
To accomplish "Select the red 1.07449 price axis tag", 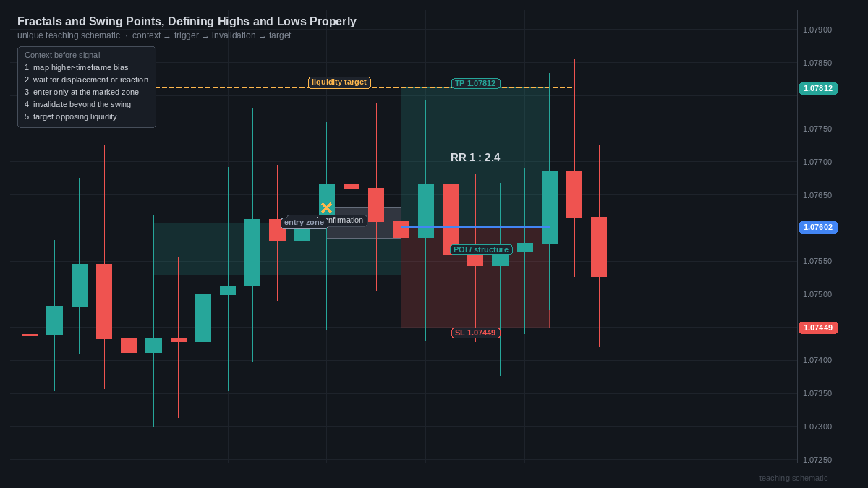I will 818,328.
